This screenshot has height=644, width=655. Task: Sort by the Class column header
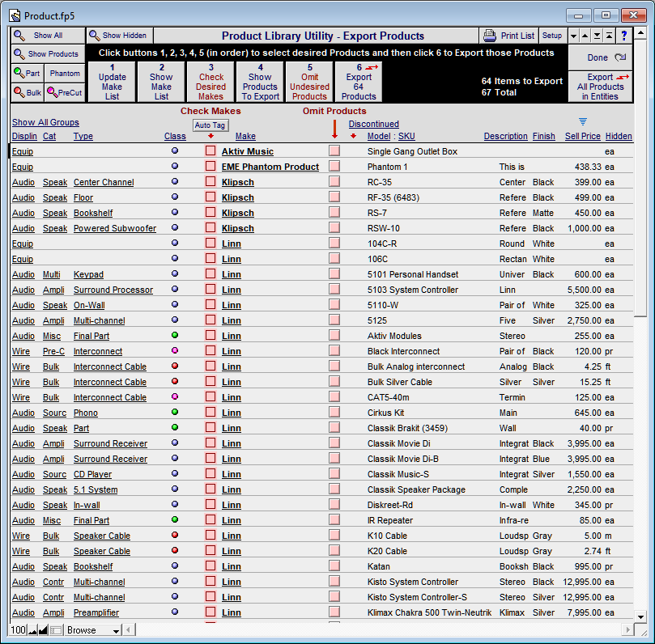[x=175, y=136]
